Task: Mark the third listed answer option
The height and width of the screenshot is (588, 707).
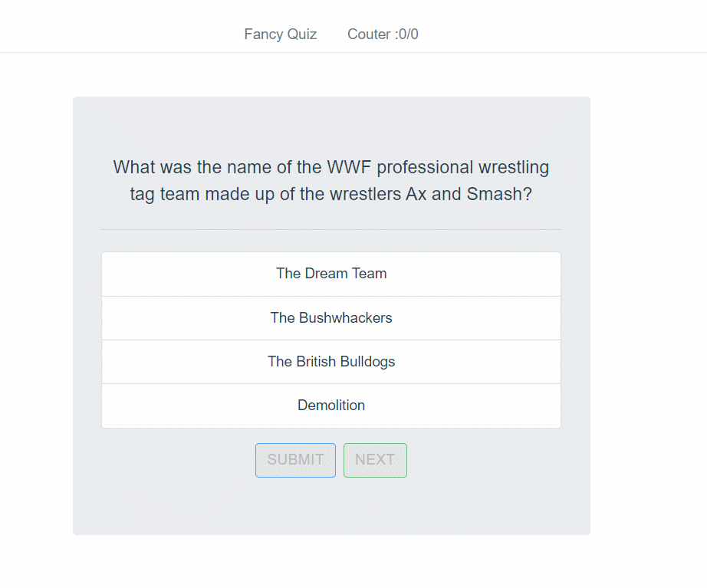Action: 331,361
